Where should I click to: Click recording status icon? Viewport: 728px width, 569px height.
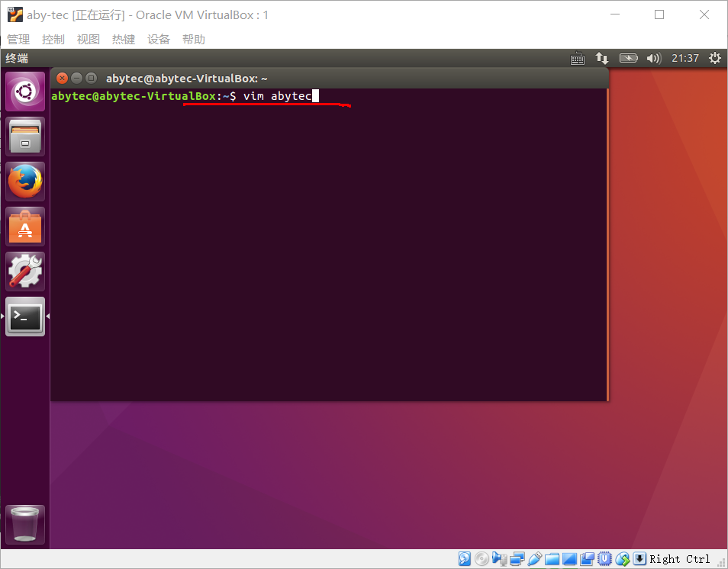[x=587, y=559]
